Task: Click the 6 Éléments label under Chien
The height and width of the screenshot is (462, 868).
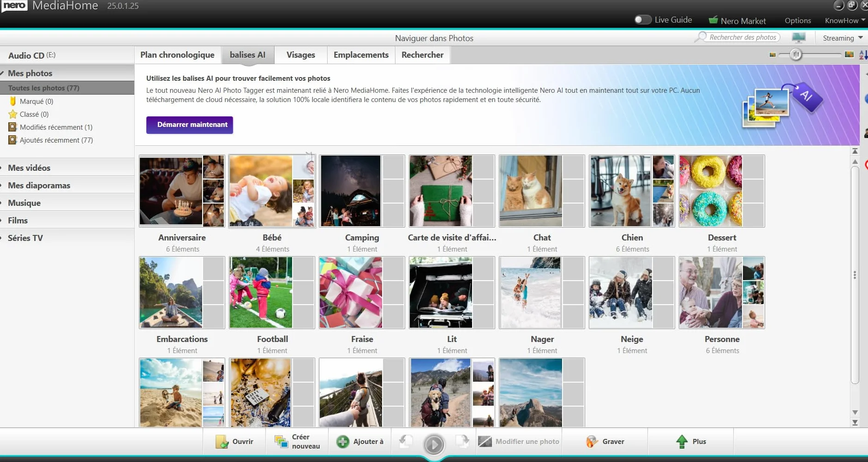Action: click(x=632, y=249)
